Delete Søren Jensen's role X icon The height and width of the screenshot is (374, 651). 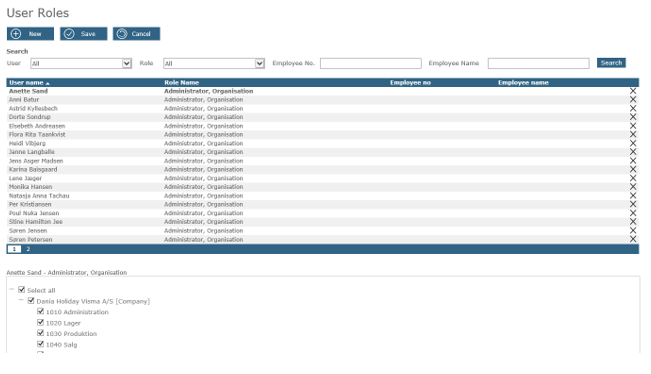click(633, 230)
